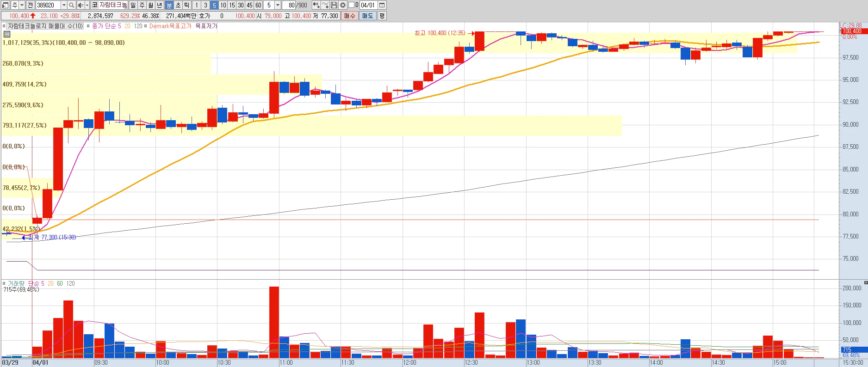Click the stock code input field 389020

tap(48, 5)
